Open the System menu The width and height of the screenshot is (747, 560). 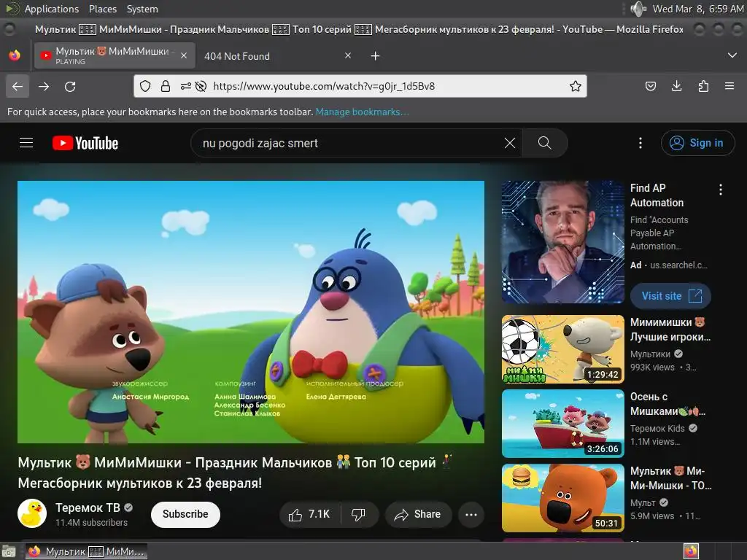point(142,9)
